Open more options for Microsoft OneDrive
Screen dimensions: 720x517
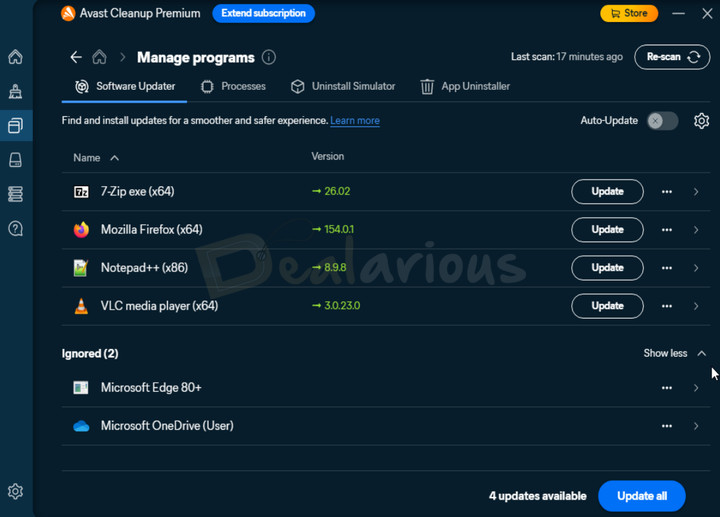[x=667, y=426]
